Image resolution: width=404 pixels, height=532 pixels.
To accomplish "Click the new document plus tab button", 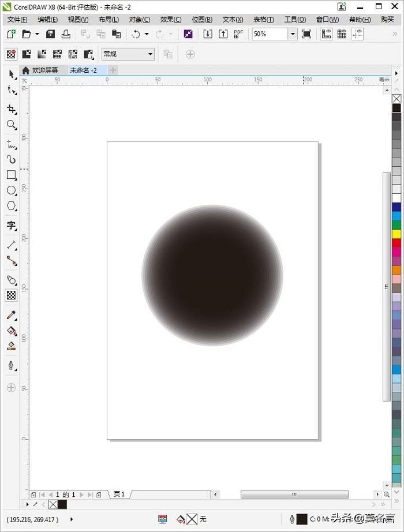I will [x=113, y=70].
